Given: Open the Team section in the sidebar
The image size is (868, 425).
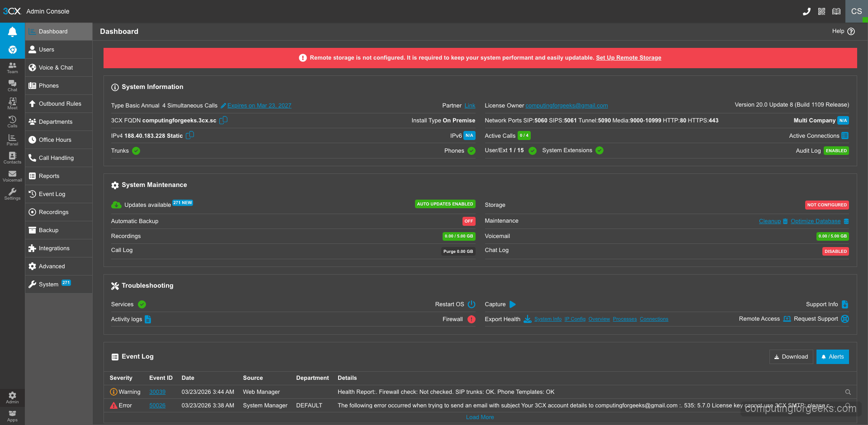Looking at the screenshot, I should (x=12, y=68).
